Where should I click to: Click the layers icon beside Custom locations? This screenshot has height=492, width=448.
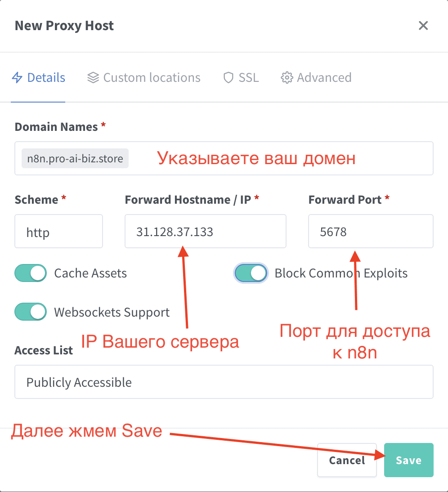pos(93,77)
